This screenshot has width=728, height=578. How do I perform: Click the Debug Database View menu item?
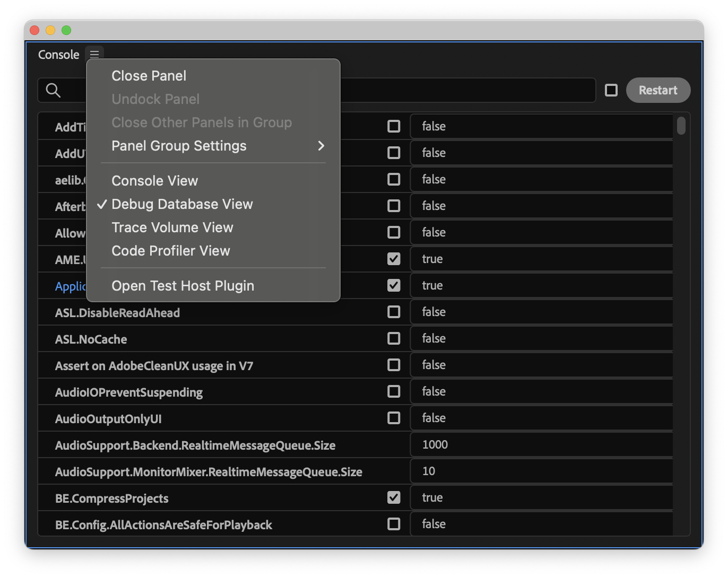point(182,204)
